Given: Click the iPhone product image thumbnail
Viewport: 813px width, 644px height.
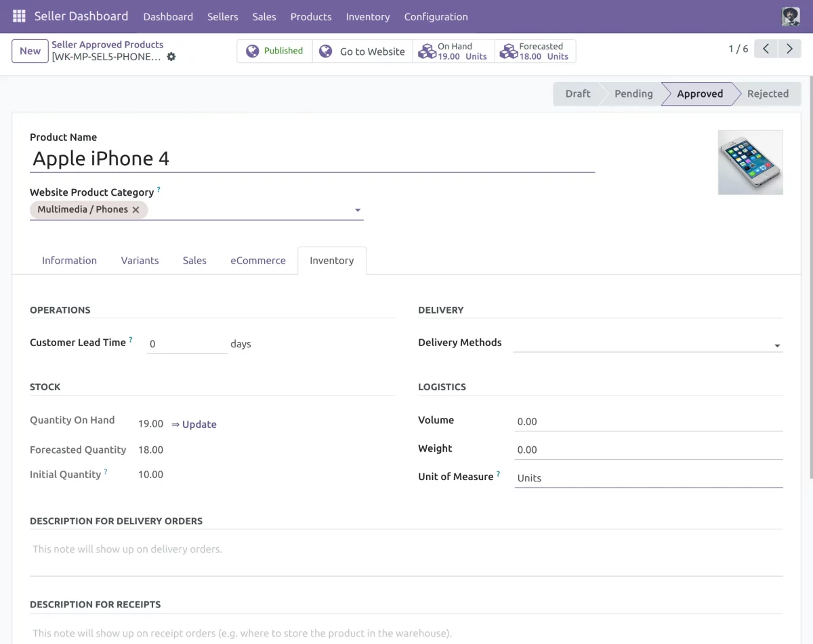Looking at the screenshot, I should point(750,163).
